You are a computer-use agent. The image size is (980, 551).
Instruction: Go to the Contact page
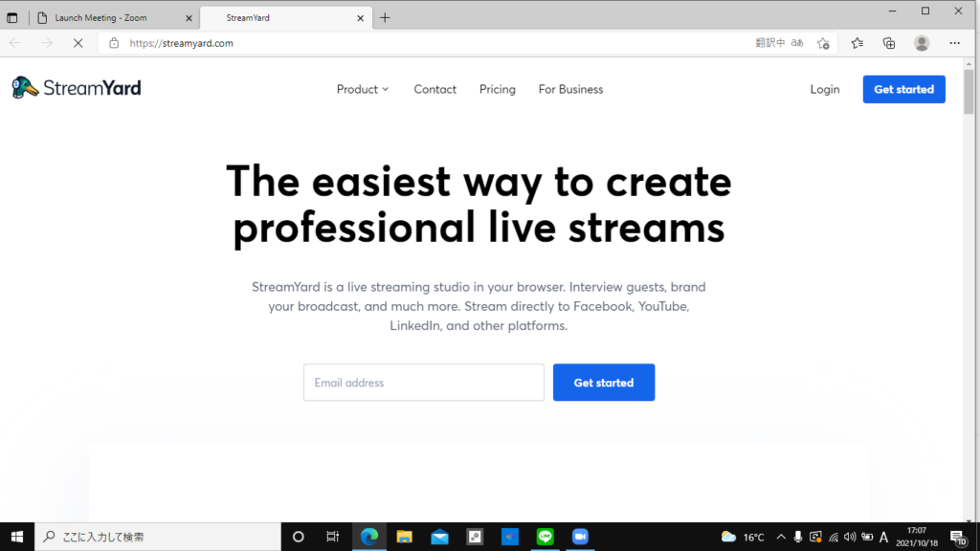(434, 89)
